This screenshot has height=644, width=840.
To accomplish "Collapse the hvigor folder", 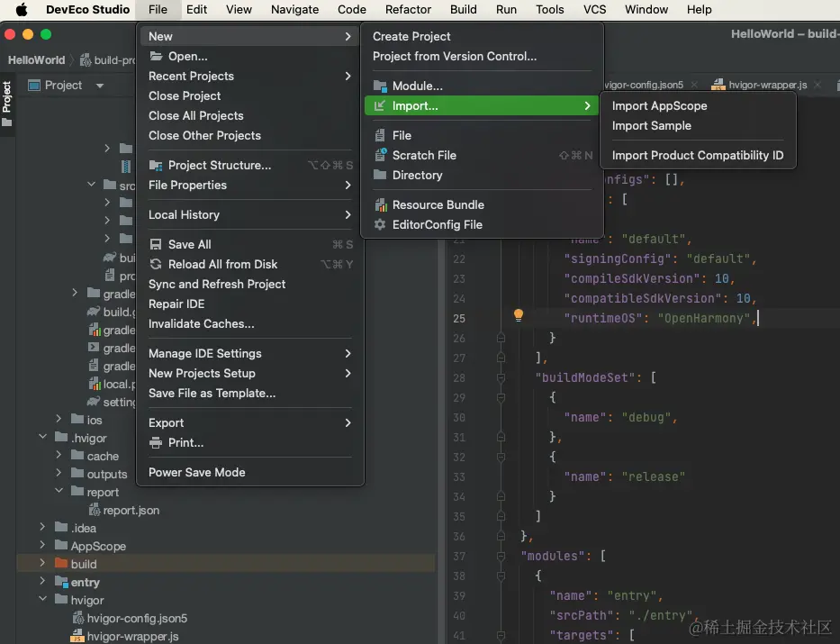I will [43, 599].
